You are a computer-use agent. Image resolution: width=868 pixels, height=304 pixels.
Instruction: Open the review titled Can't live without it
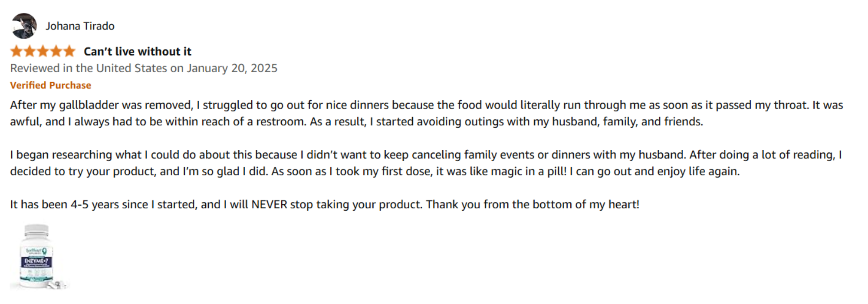tap(138, 51)
